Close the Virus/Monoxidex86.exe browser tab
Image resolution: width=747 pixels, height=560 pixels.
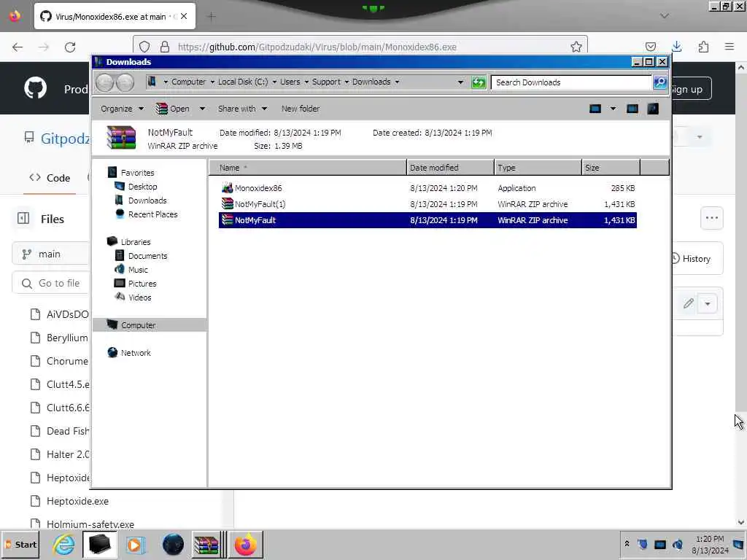click(184, 16)
